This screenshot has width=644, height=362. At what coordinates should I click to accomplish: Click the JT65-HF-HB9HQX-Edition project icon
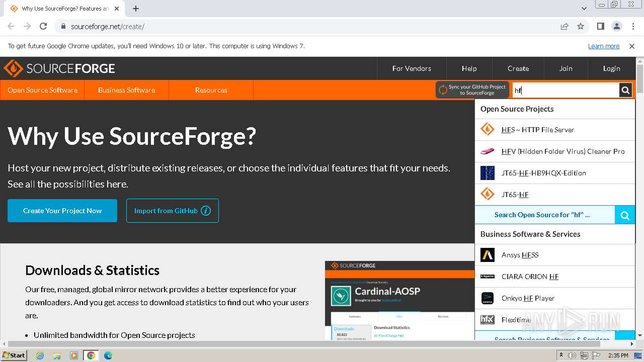tap(487, 173)
